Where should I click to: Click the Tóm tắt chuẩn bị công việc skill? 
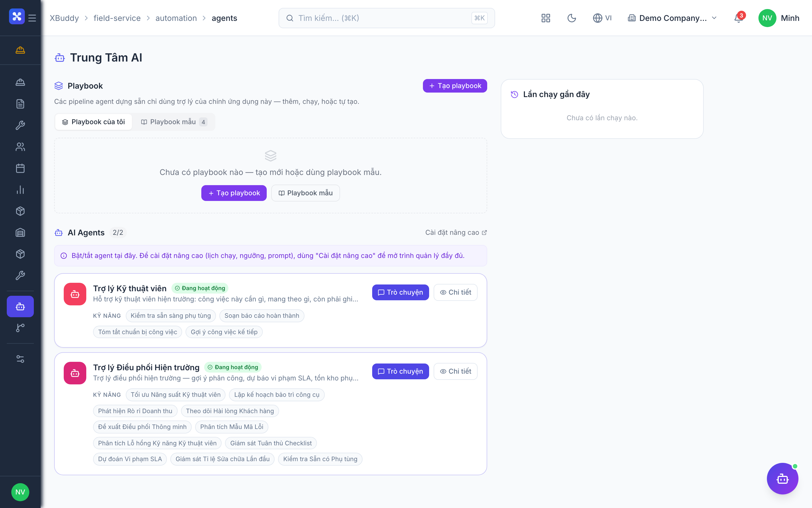[138, 332]
